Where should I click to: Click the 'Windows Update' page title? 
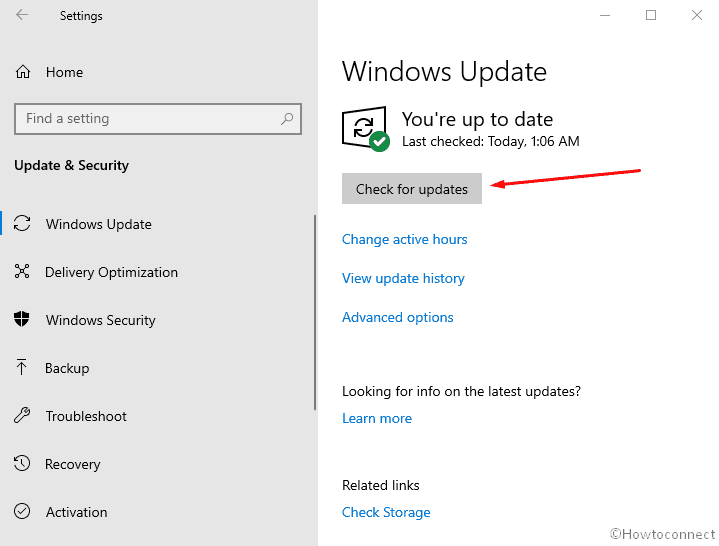(x=444, y=72)
